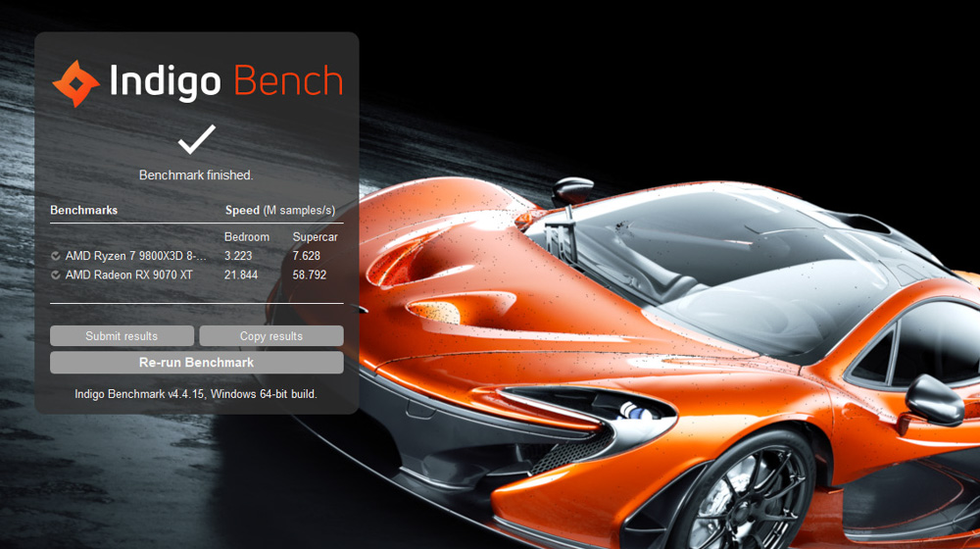Image resolution: width=980 pixels, height=549 pixels.
Task: Start the Re-run Benchmark button
Action: pyautogui.click(x=196, y=363)
